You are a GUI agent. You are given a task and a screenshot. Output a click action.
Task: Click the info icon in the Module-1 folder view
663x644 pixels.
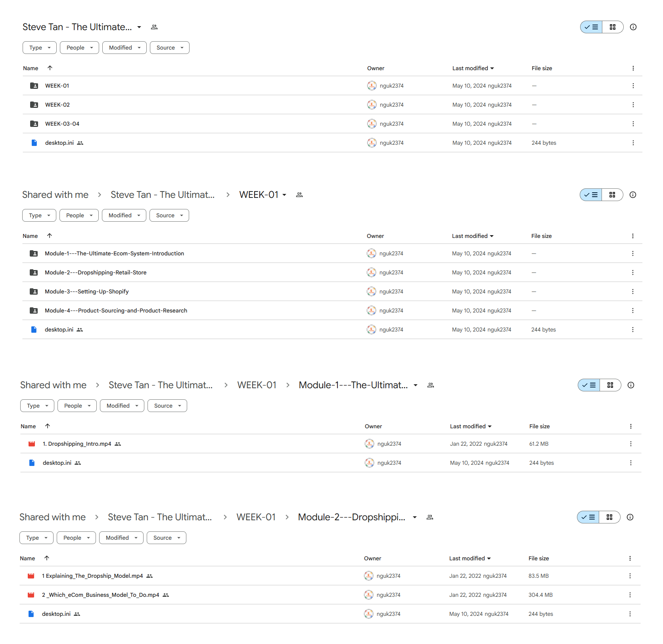tap(631, 385)
